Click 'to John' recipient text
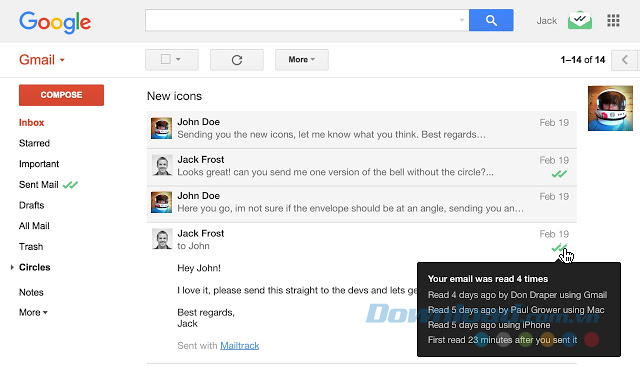The image size is (640, 370). pyautogui.click(x=193, y=246)
